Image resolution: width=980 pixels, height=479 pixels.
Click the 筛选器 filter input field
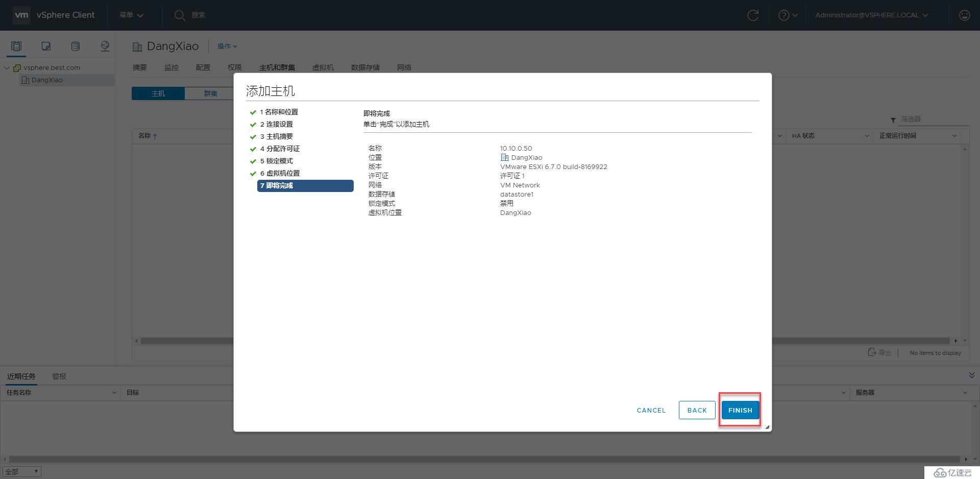934,119
